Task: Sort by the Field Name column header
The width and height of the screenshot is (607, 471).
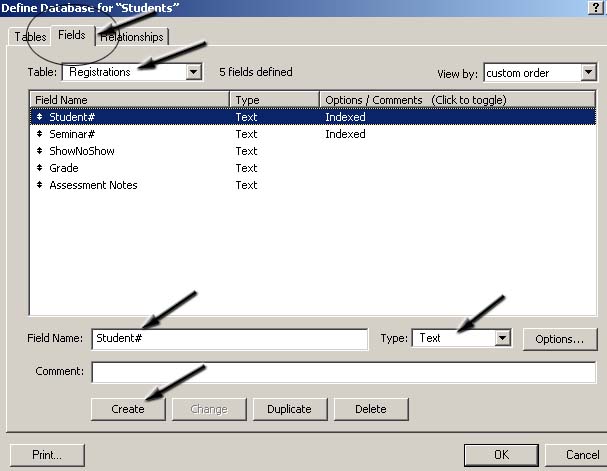Action: [x=129, y=100]
